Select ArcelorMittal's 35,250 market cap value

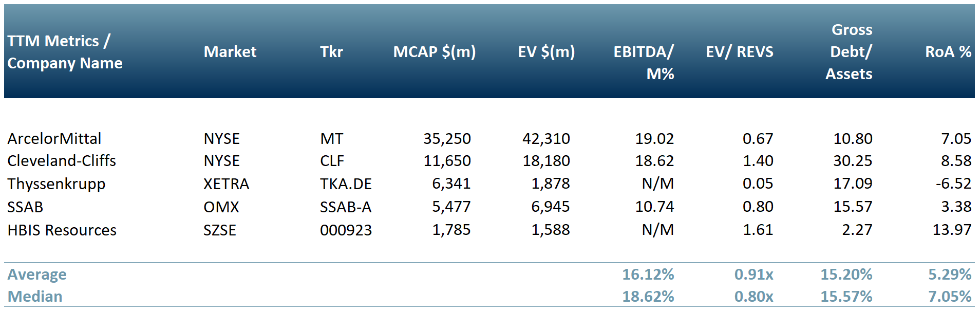(447, 138)
